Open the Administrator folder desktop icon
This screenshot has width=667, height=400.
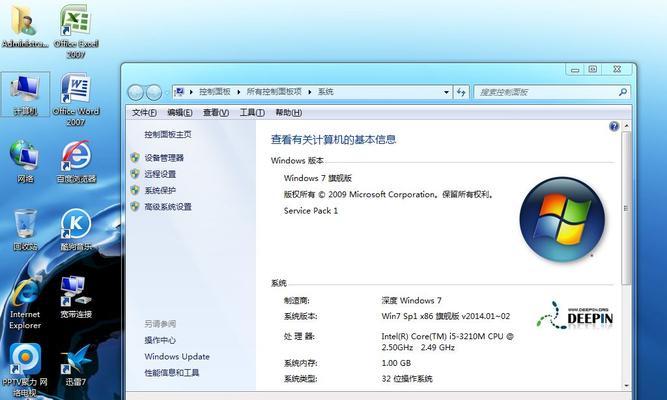[25, 26]
